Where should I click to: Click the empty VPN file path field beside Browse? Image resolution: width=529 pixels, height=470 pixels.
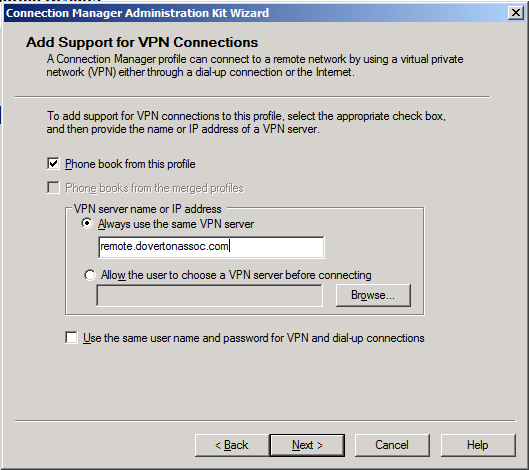(x=210, y=296)
